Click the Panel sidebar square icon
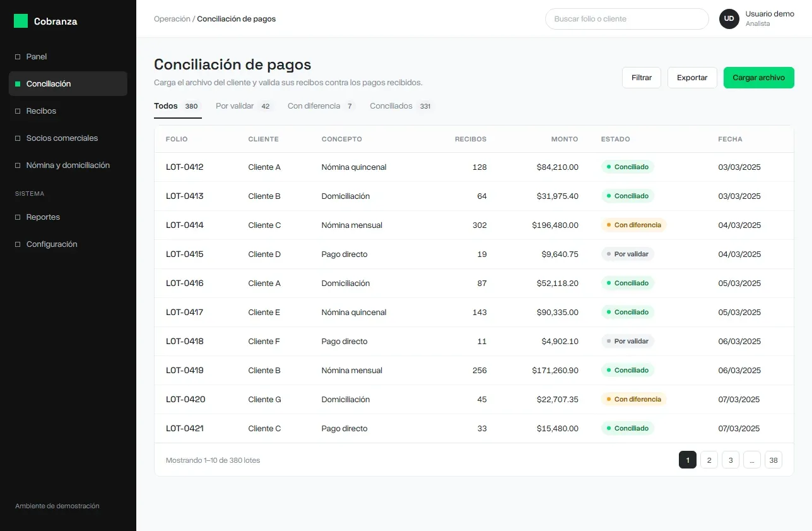This screenshot has width=812, height=531. (18, 57)
